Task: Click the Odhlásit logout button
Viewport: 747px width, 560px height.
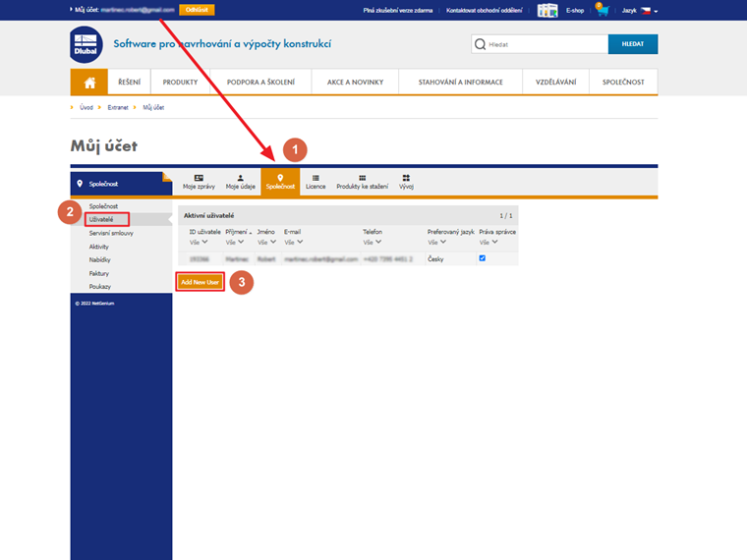Action: pos(197,10)
